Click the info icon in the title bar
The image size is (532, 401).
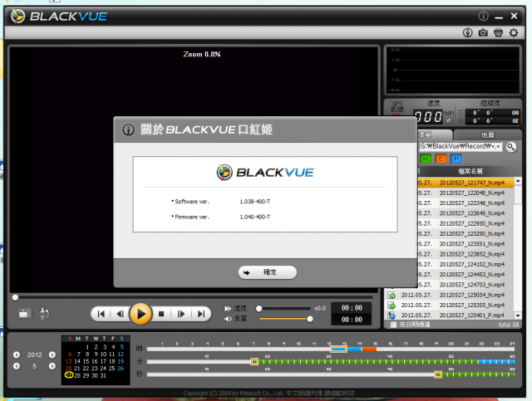(483, 16)
